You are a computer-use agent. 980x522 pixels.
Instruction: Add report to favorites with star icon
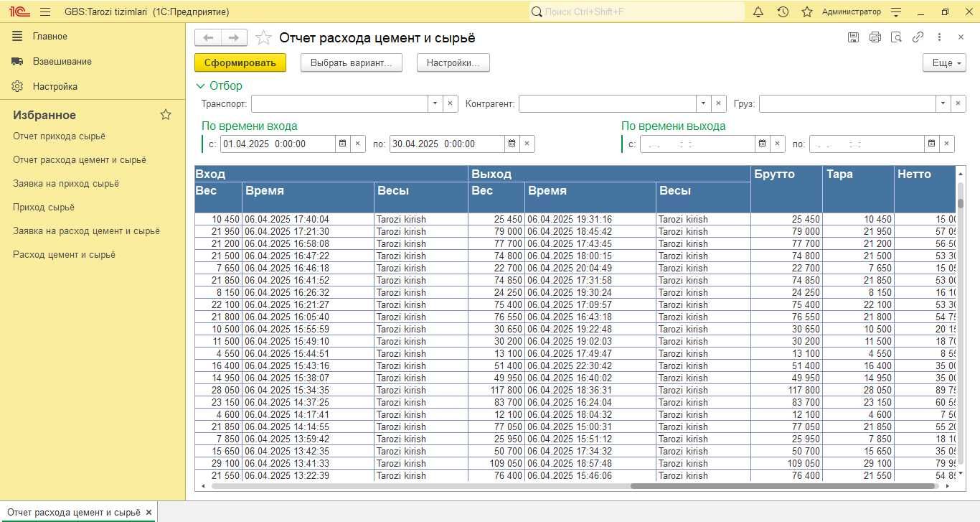264,38
